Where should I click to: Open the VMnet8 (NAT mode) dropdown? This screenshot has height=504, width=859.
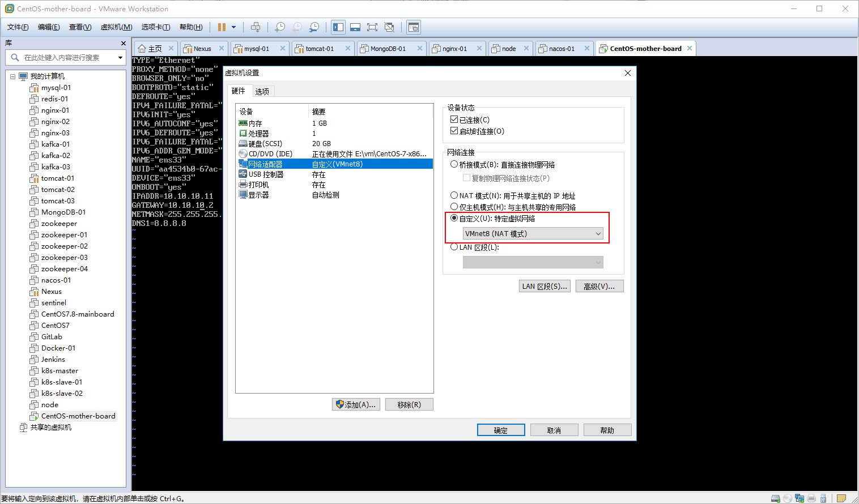[x=533, y=233]
